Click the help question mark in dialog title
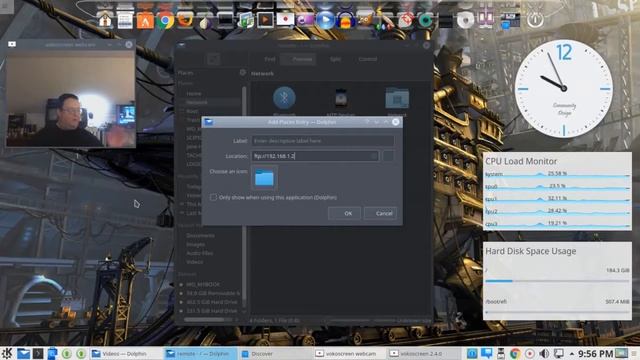Image resolution: width=640 pixels, height=360 pixels. click(367, 122)
